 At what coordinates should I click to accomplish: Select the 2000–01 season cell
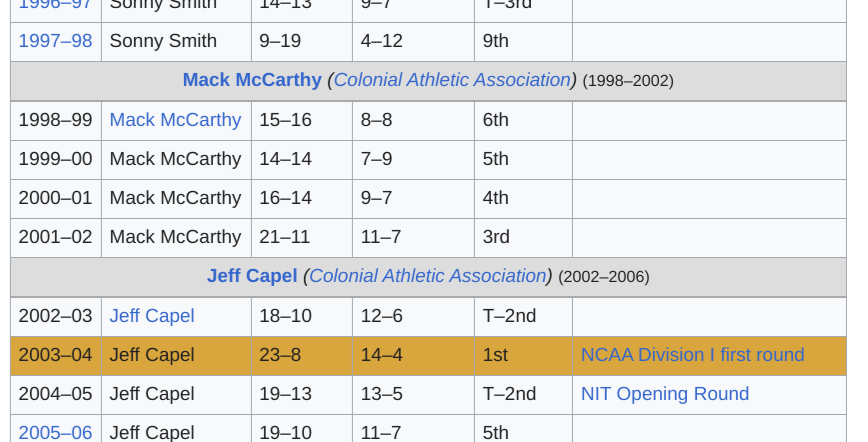(x=55, y=198)
